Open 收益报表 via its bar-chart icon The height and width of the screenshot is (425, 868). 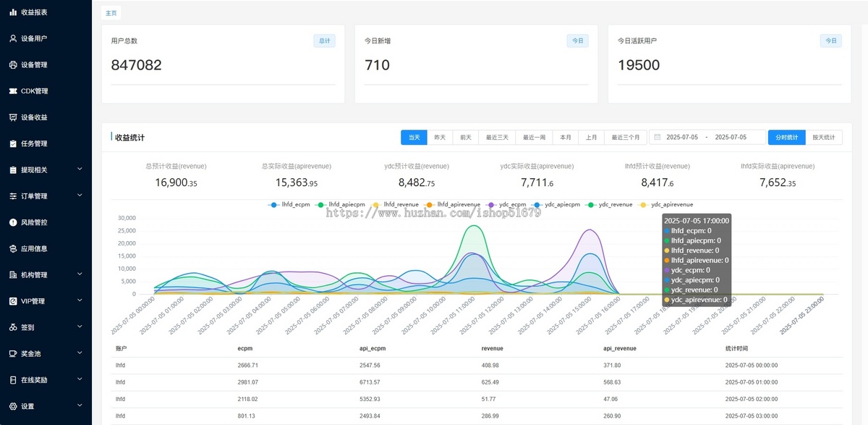(13, 12)
